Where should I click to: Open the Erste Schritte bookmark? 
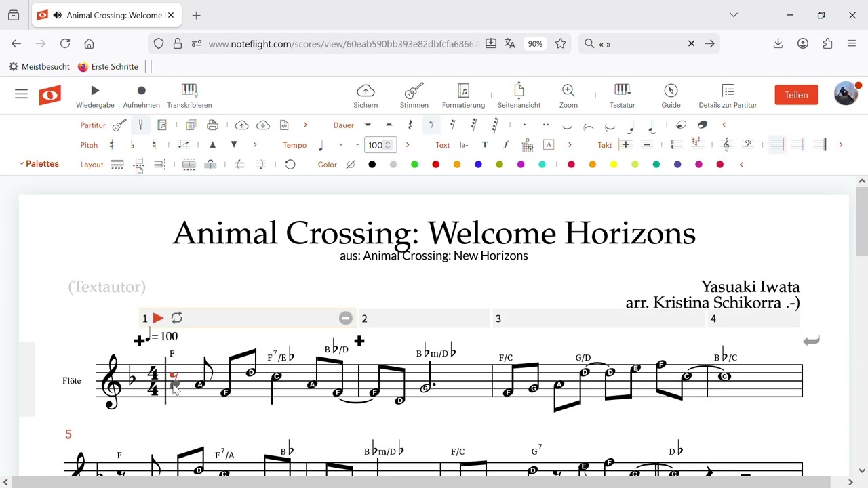(108, 66)
